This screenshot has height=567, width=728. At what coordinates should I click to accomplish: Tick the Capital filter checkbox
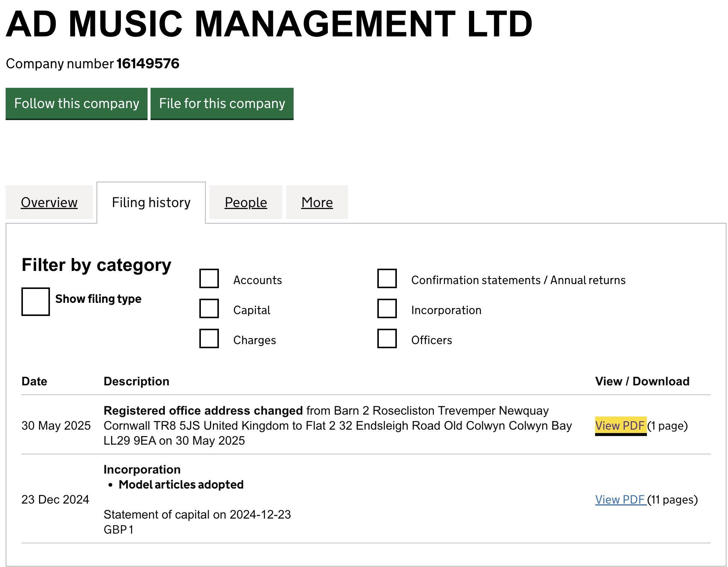pyautogui.click(x=209, y=308)
